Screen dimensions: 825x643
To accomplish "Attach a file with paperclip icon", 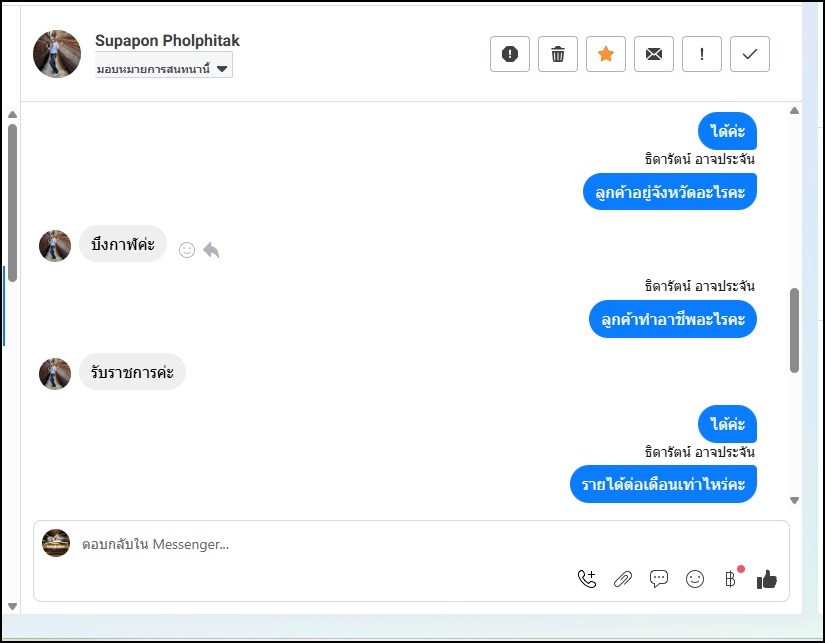I will 623,579.
